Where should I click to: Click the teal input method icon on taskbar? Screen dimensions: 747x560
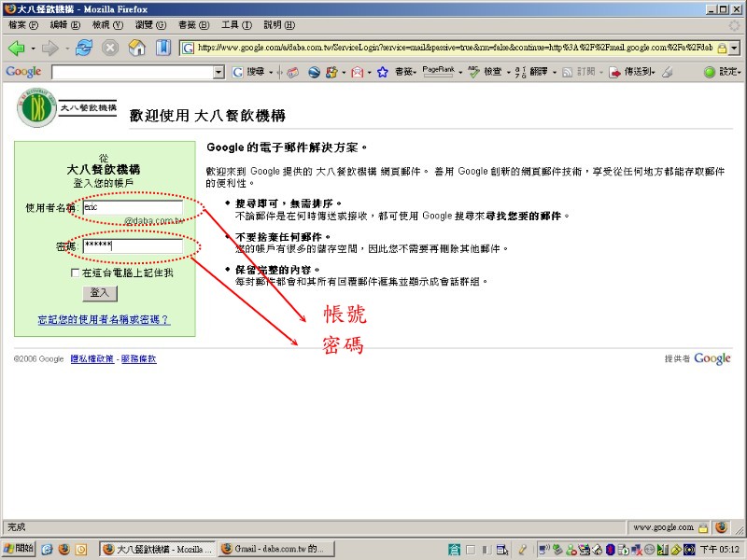click(454, 550)
